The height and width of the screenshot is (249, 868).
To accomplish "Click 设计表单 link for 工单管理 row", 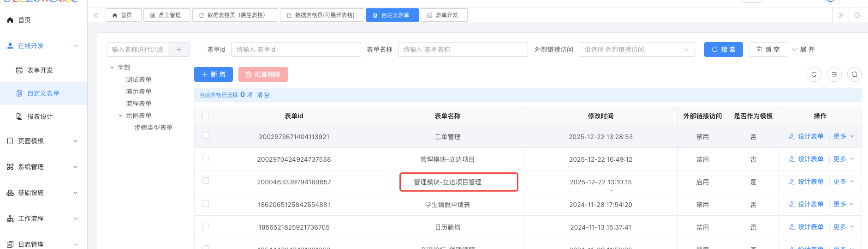I will pos(806,136).
